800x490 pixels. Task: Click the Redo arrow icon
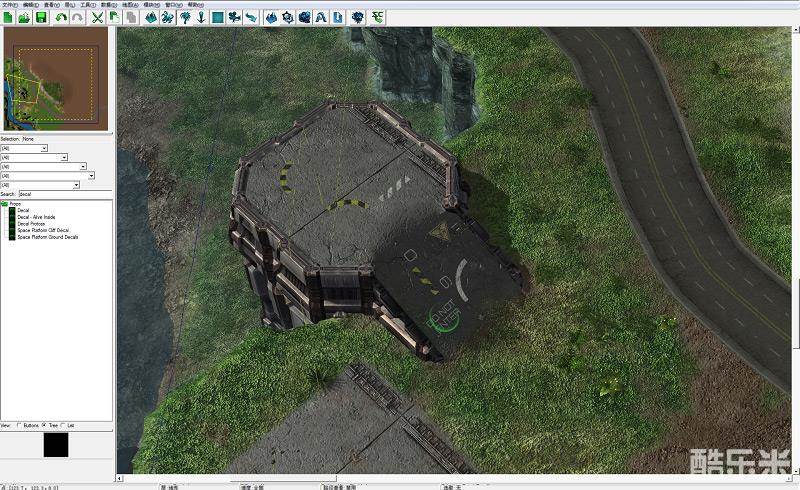(77, 17)
